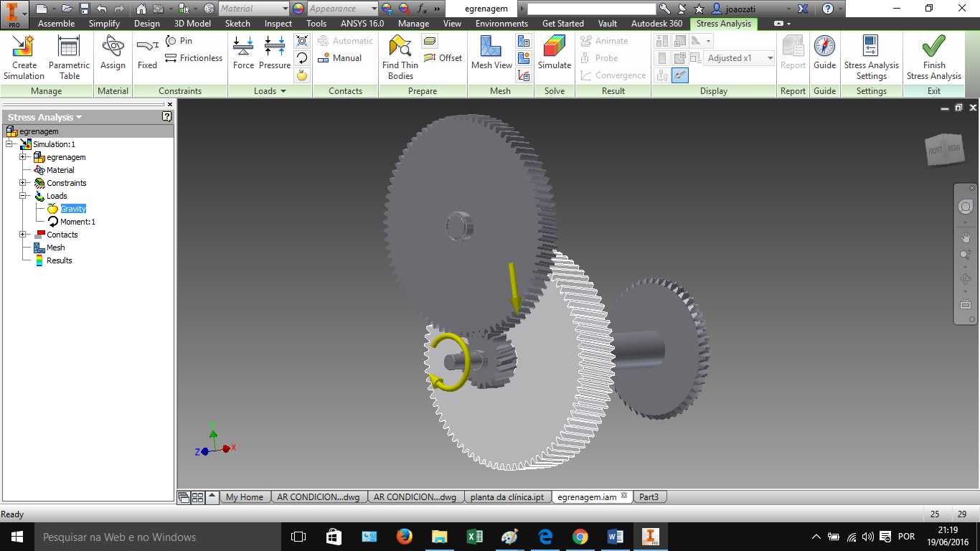Screen dimensions: 980x551
Task: Collapse the Loads tree node
Action: point(23,196)
